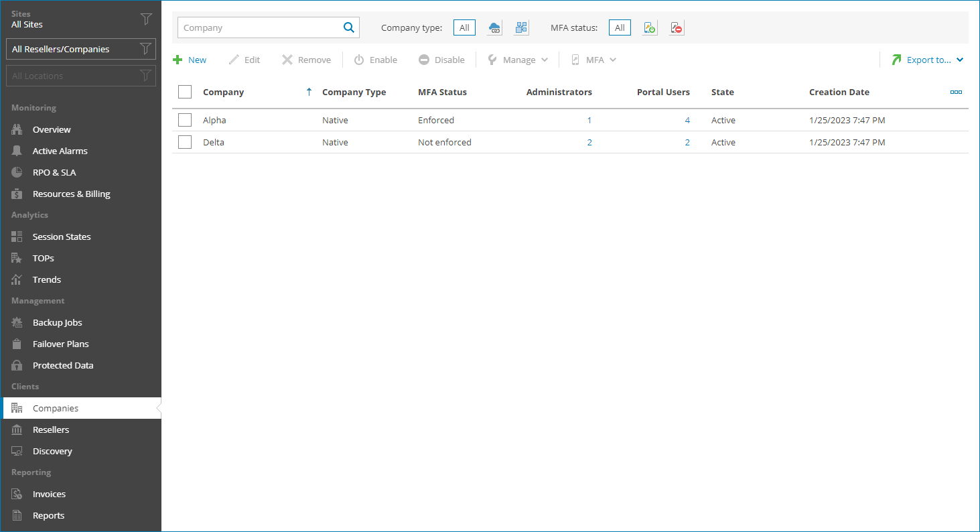Open the Export to dropdown
Image resolution: width=980 pixels, height=532 pixels.
927,60
